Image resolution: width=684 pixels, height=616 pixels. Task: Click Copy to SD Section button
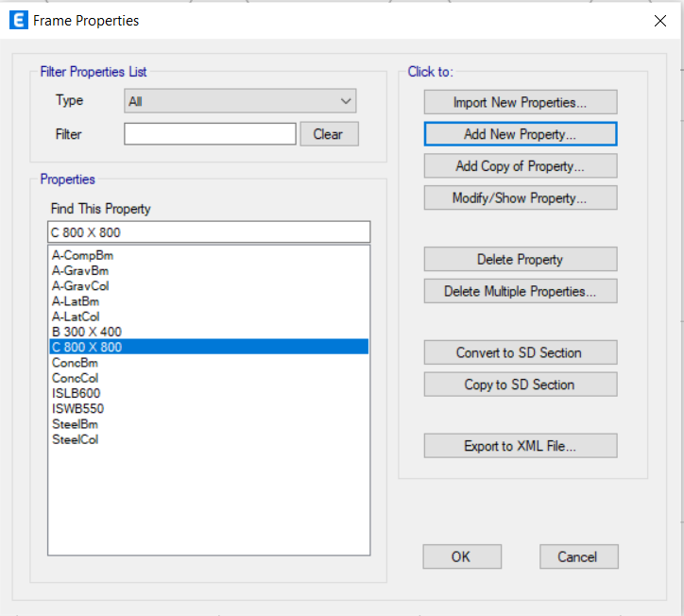click(521, 385)
